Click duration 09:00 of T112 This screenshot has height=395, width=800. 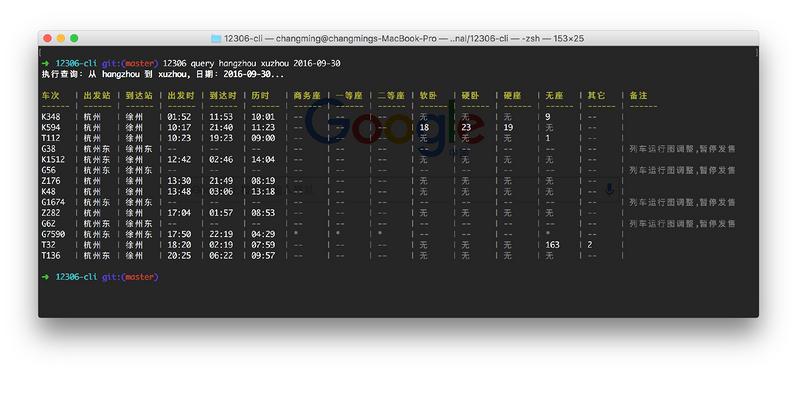[263, 138]
